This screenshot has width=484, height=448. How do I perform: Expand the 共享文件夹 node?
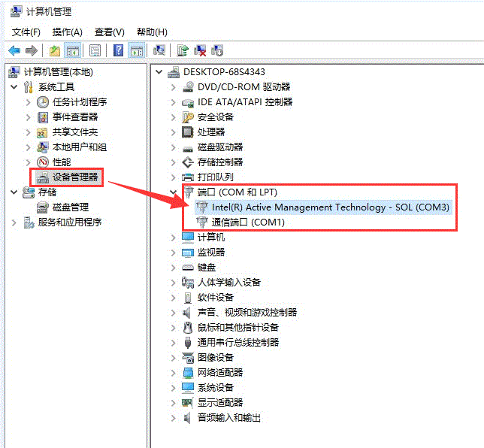point(28,132)
